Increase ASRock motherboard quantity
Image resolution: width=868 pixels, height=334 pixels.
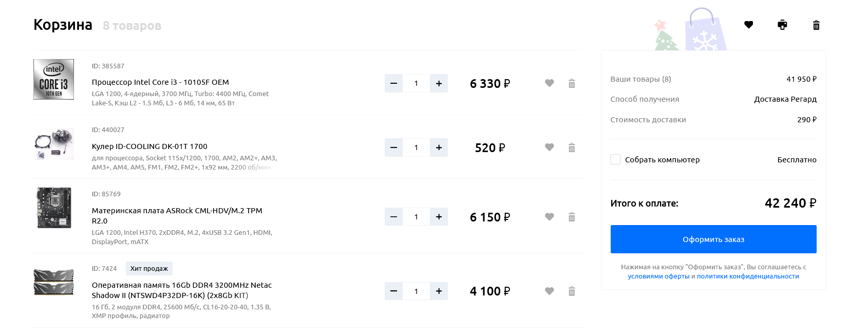coord(439,217)
